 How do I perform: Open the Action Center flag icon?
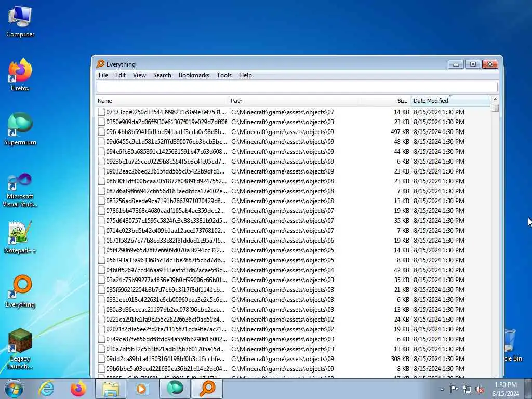[454, 389]
